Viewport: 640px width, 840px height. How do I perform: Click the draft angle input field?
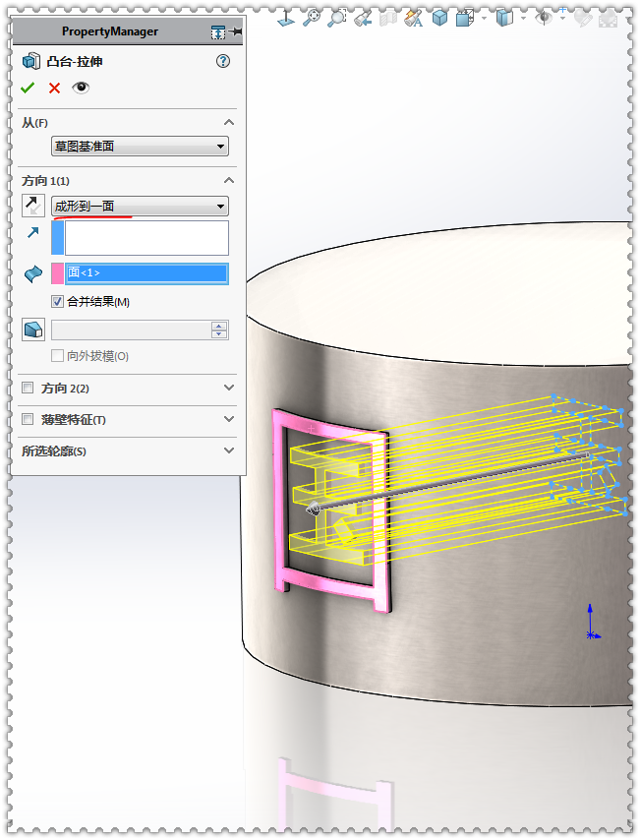[131, 330]
